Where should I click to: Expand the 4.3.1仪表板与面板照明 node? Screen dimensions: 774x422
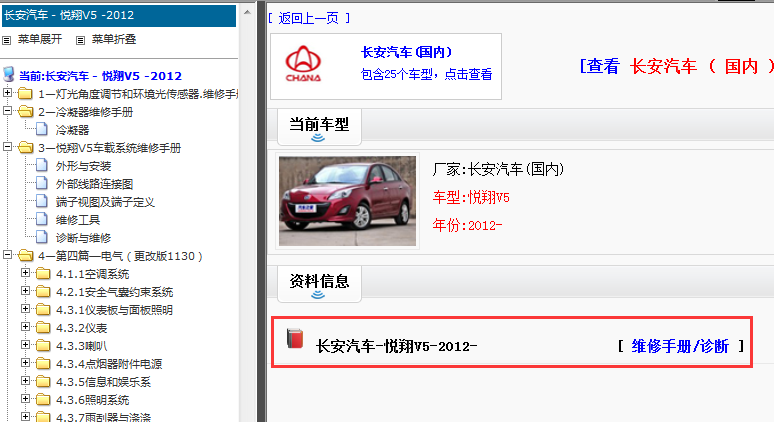click(x=25, y=308)
